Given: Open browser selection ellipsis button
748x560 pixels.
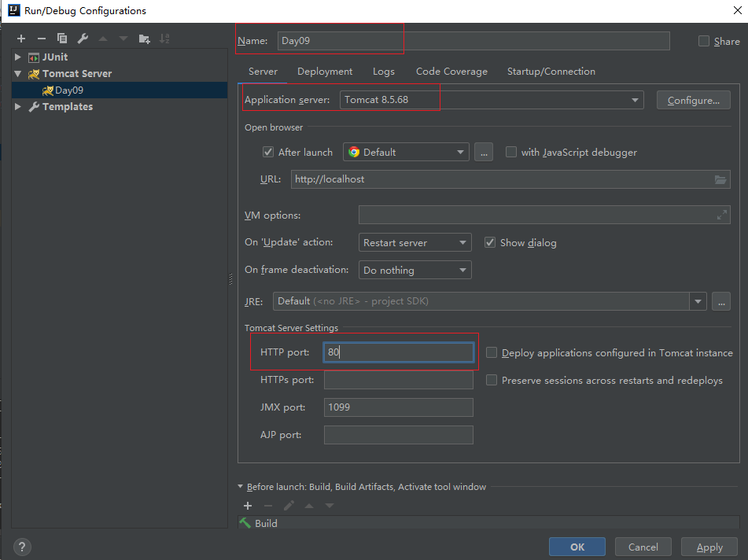Looking at the screenshot, I should click(x=484, y=152).
